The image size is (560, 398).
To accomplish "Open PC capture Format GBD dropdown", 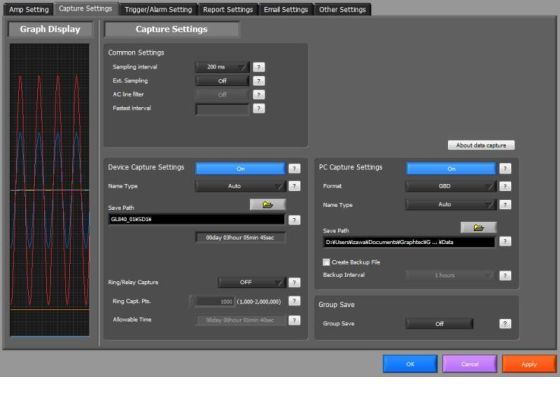I will 451,186.
